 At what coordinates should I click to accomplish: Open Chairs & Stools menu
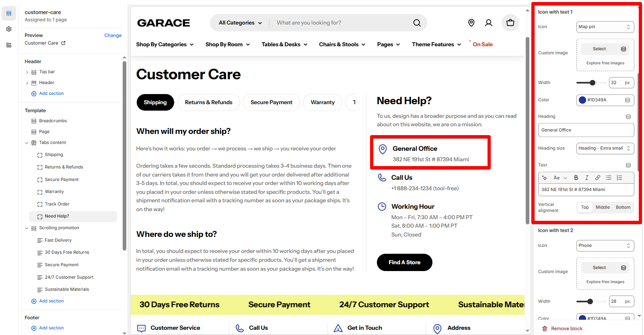pos(342,45)
